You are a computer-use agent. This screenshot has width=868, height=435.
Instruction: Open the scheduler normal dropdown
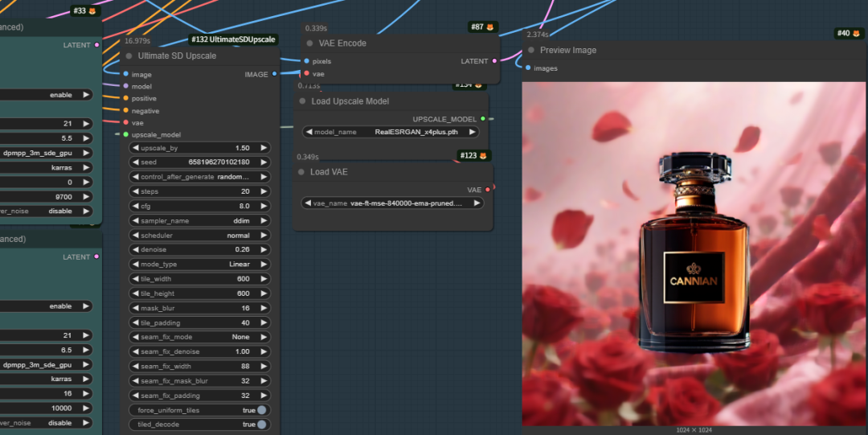click(199, 236)
